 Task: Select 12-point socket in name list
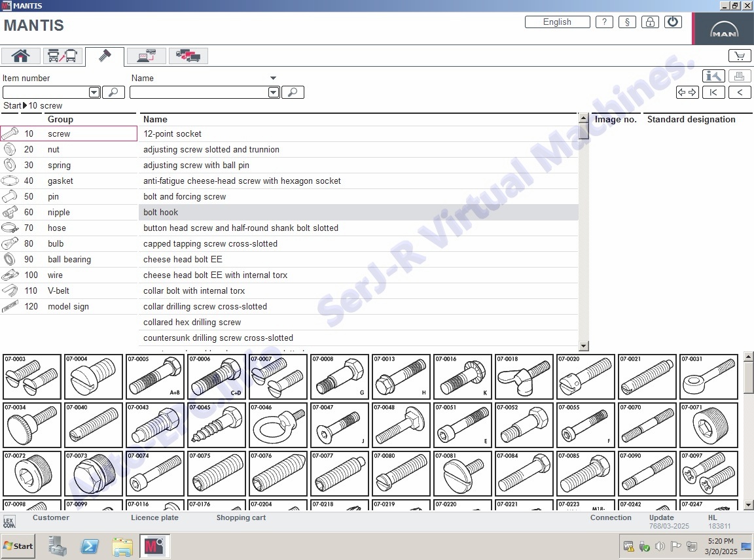click(x=358, y=133)
